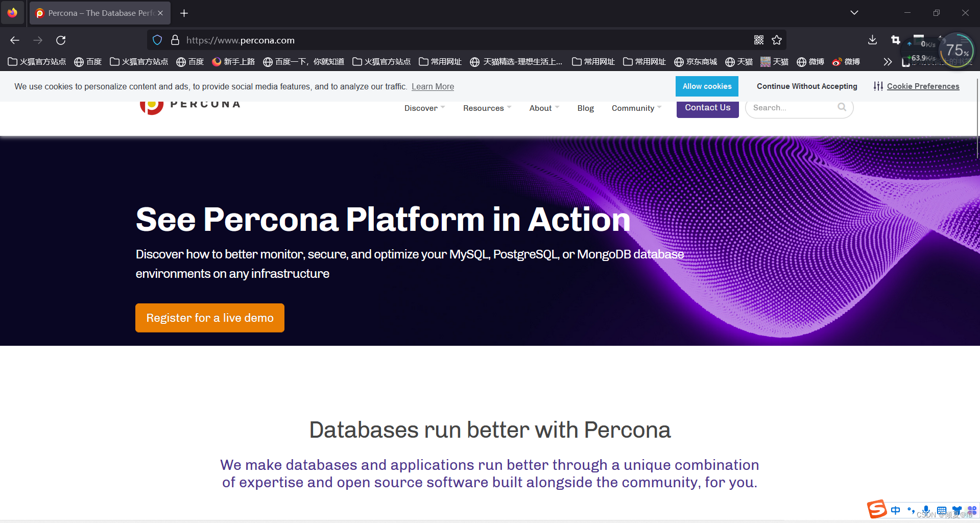980x523 pixels.
Task: Open the 百度一下，你就知道 bookmark
Action: tap(303, 62)
